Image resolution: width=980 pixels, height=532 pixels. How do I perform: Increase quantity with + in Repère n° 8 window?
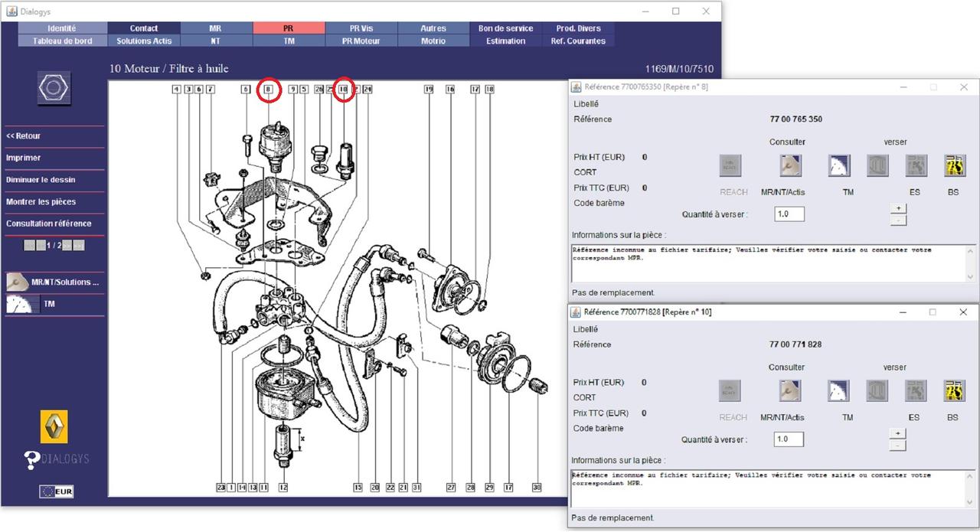coord(899,208)
